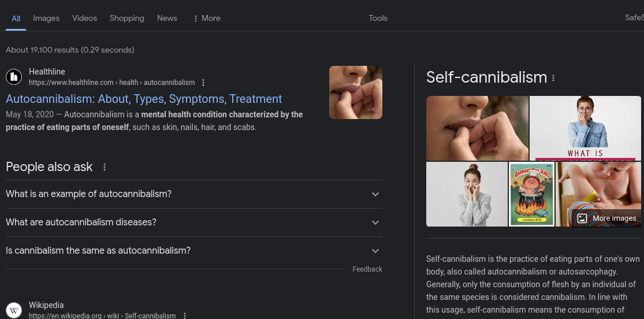Viewport: 644px width, 319px height.
Task: Open Autocannibalism Healthline article link
Action: click(144, 99)
